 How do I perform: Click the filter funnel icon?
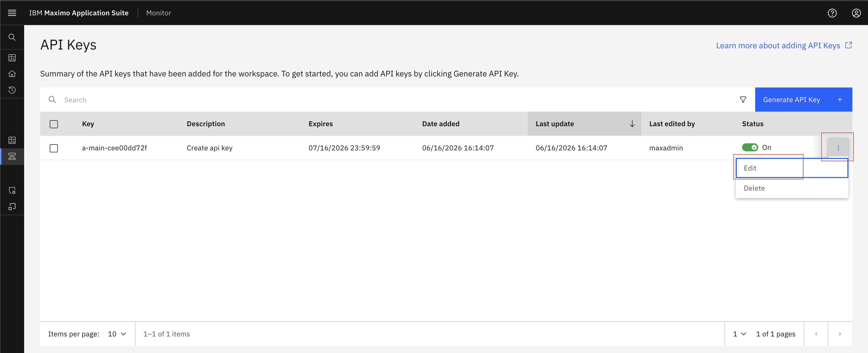click(743, 100)
